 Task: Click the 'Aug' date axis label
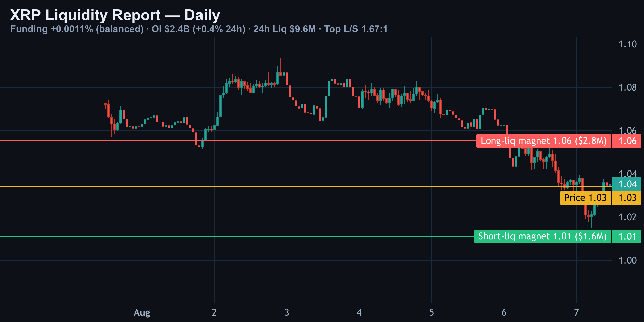142,313
